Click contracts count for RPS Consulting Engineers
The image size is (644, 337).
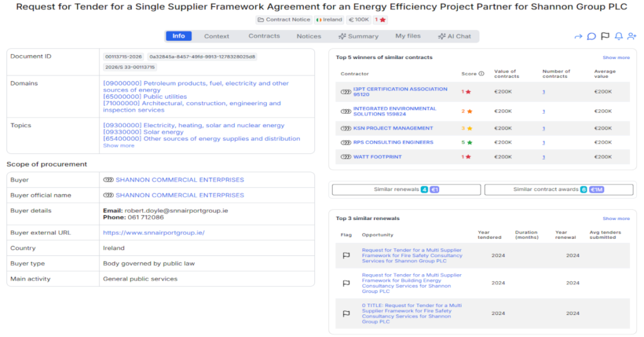(x=544, y=143)
